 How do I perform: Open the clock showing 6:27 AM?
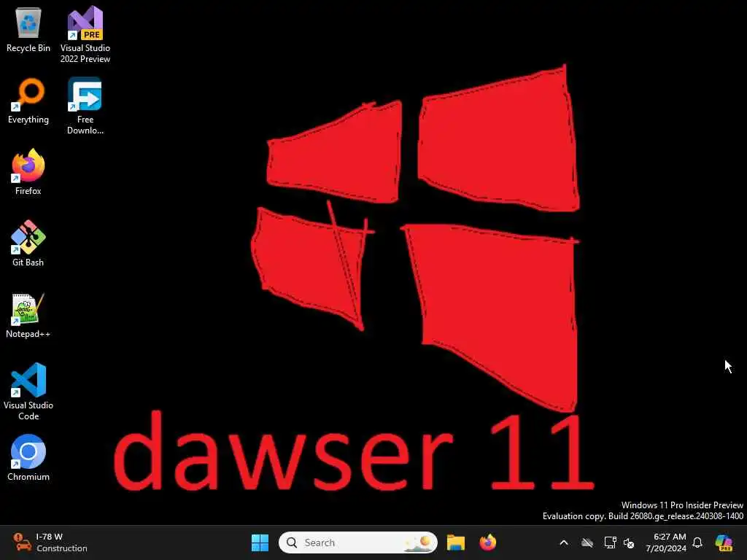(666, 542)
